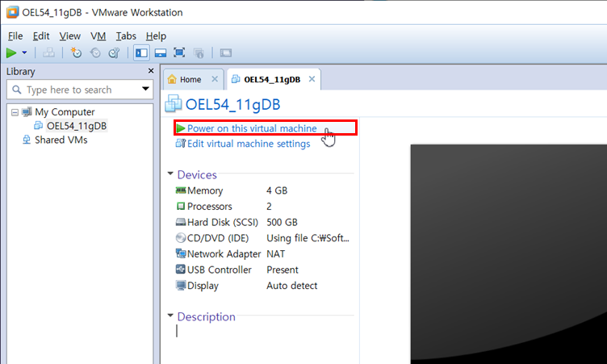Click the Description text input area

[x=265, y=331]
